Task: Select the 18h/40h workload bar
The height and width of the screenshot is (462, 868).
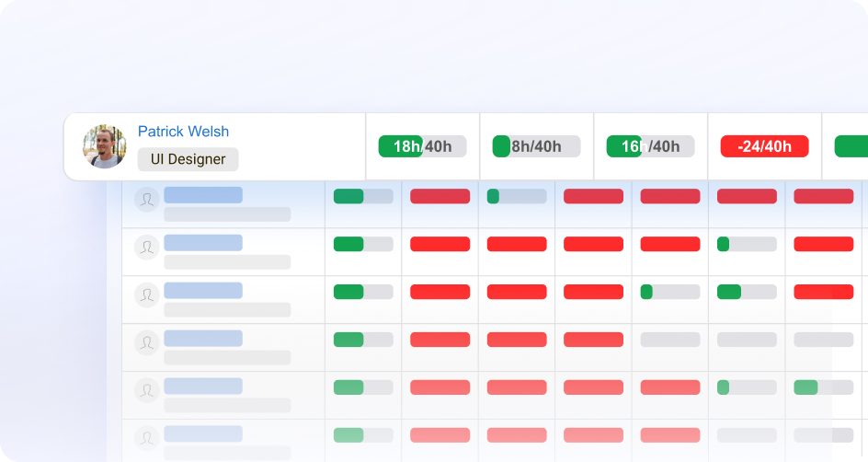Action: (x=422, y=146)
